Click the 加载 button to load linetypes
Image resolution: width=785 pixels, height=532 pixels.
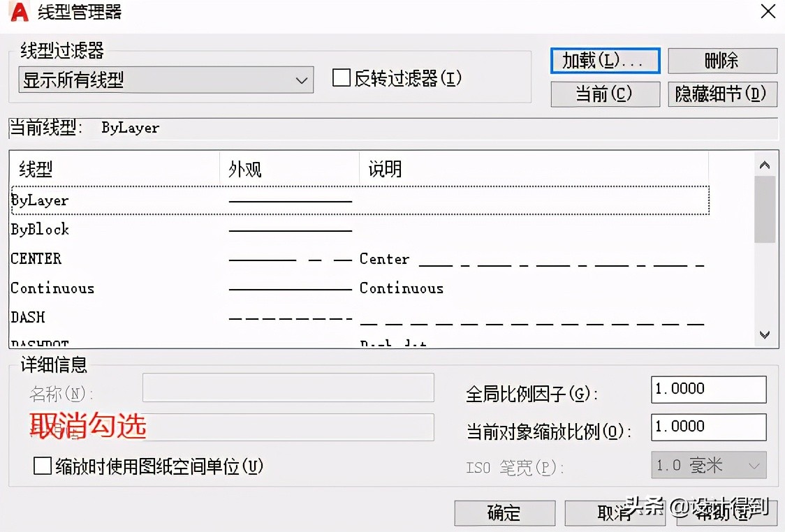click(x=605, y=61)
